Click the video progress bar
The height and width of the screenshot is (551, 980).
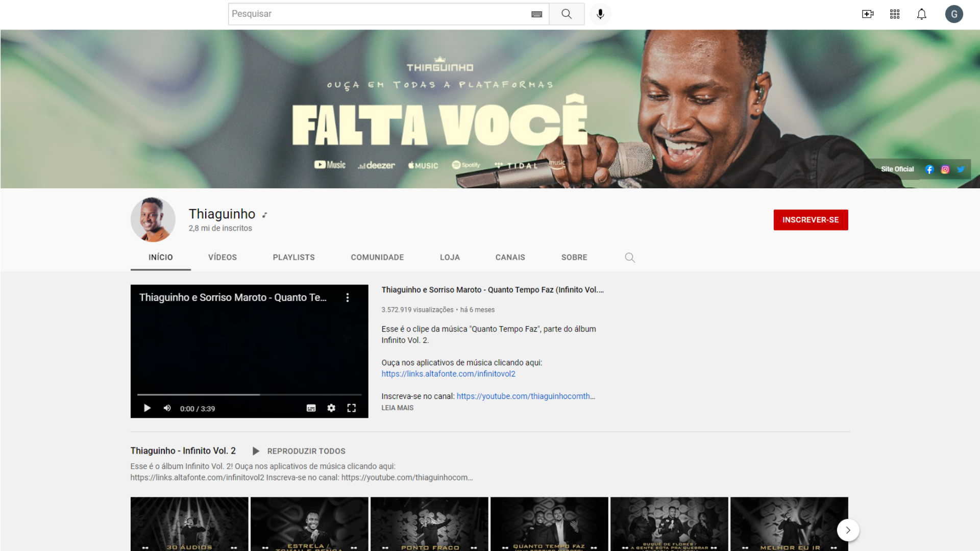pos(249,394)
